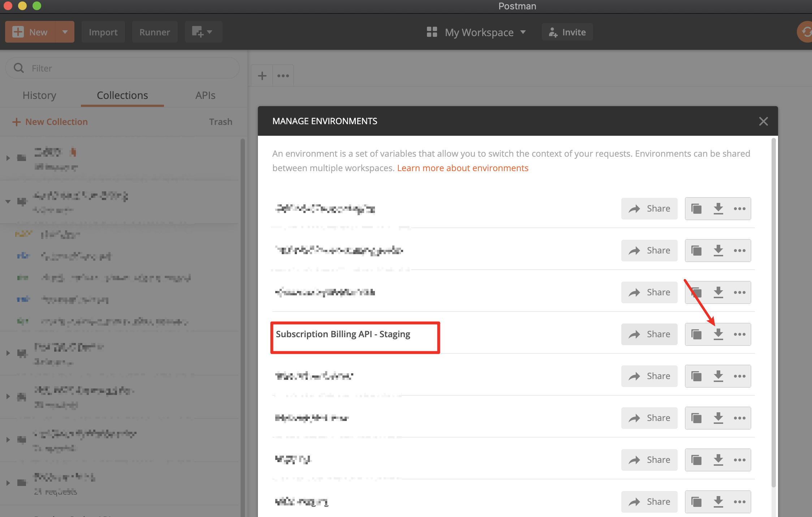Open the ellipsis menu of the first environment
This screenshot has height=517, width=812.
(x=739, y=209)
